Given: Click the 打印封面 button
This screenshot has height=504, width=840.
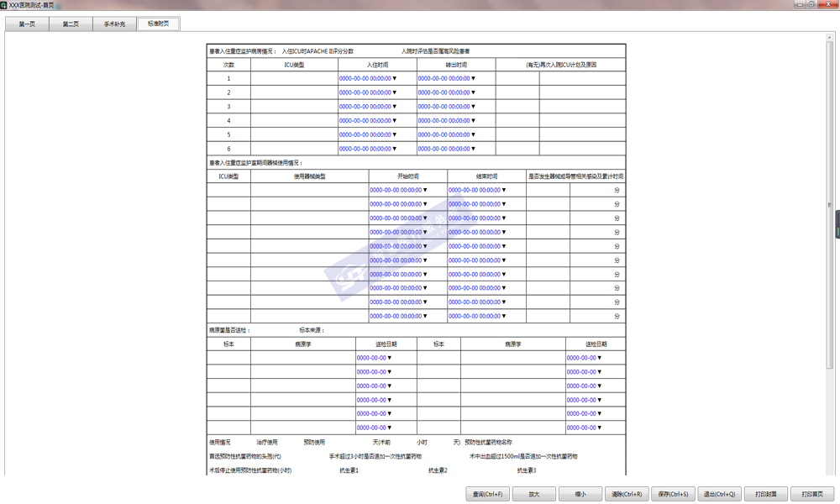Looking at the screenshot, I should [765, 495].
